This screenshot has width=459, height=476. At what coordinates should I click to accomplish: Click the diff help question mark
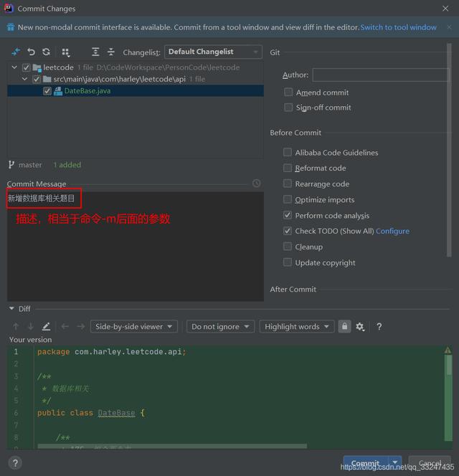379,327
